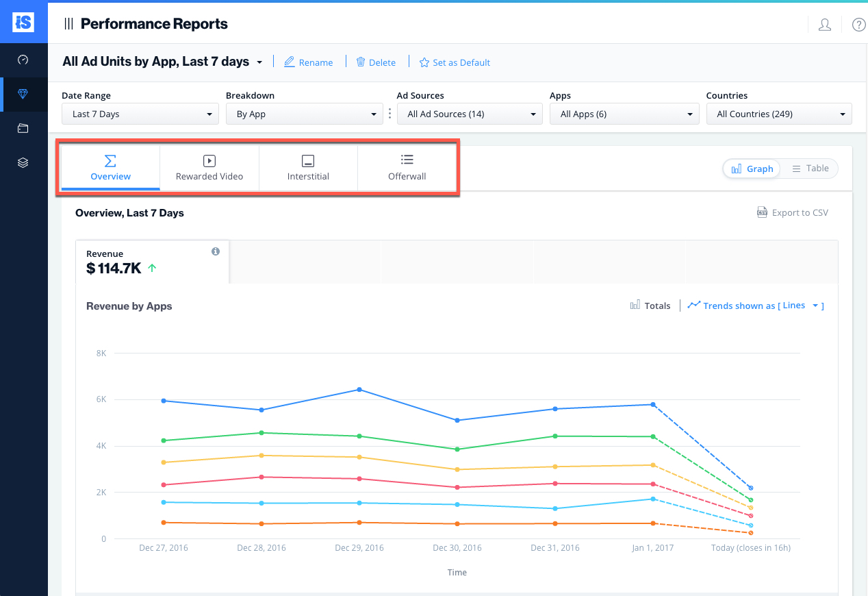Select the diamond Monetize icon in sidebar
This screenshot has height=596, width=868.
point(24,95)
